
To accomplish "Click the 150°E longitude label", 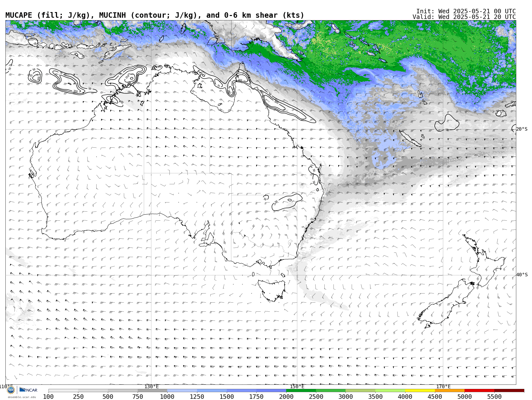I will click(297, 386).
